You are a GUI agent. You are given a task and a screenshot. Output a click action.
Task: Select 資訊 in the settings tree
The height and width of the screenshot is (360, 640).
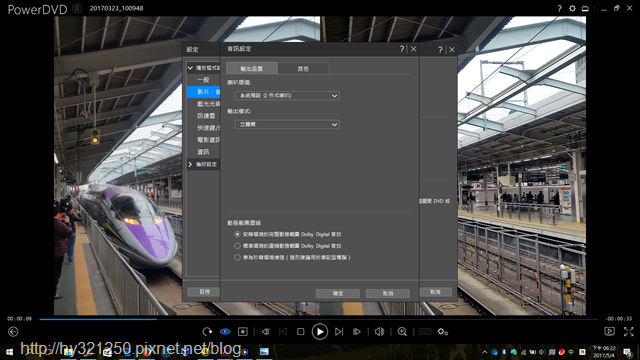(x=203, y=152)
